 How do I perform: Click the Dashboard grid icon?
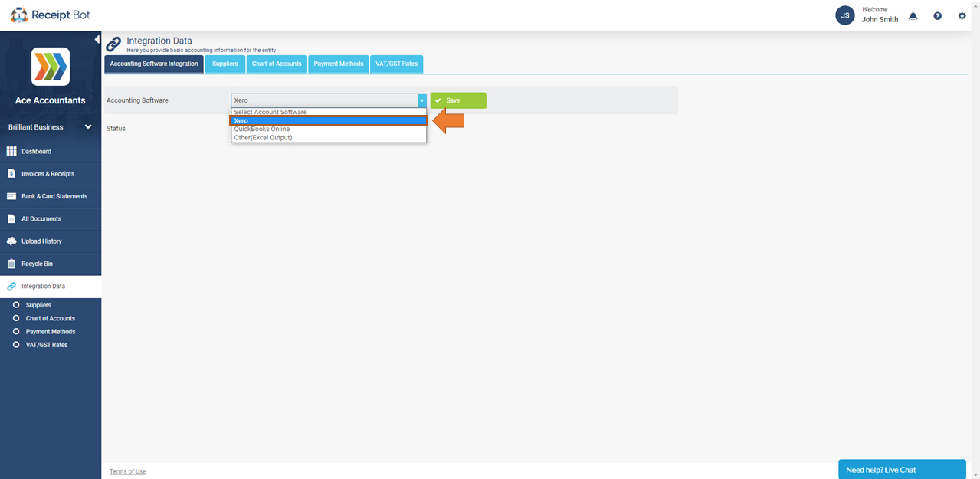[x=11, y=152]
